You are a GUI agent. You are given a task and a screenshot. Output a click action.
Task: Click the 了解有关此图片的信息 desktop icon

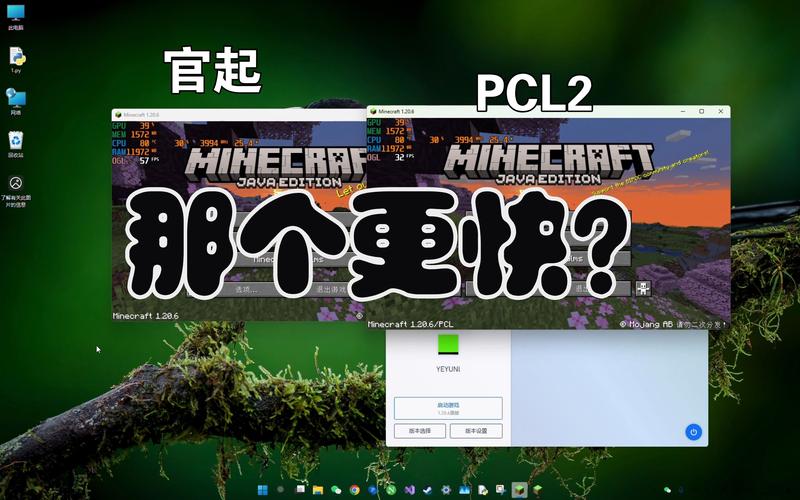pos(16,191)
